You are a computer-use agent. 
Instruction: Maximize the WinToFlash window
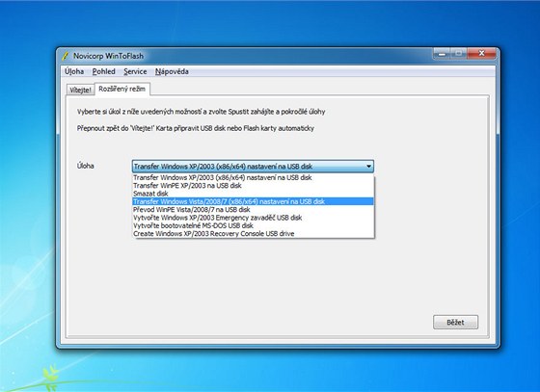(458, 54)
